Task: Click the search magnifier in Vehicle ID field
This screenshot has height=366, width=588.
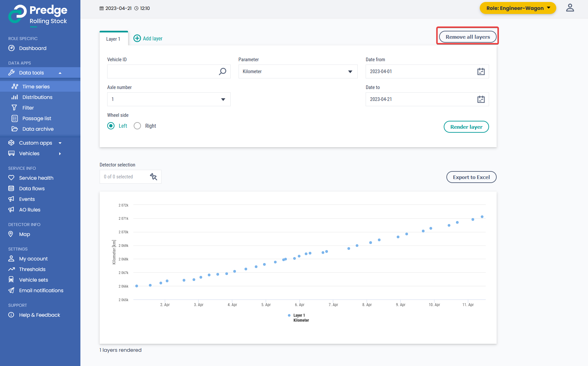Action: pyautogui.click(x=222, y=71)
